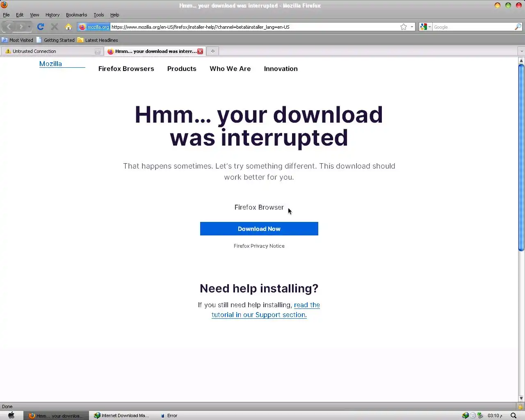Focus the Google search input field
This screenshot has height=420, width=525.
[474, 27]
